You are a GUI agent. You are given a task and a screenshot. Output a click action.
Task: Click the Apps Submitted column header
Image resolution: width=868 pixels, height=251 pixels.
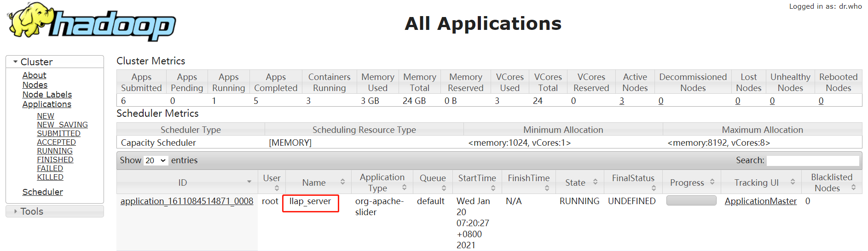pyautogui.click(x=141, y=82)
